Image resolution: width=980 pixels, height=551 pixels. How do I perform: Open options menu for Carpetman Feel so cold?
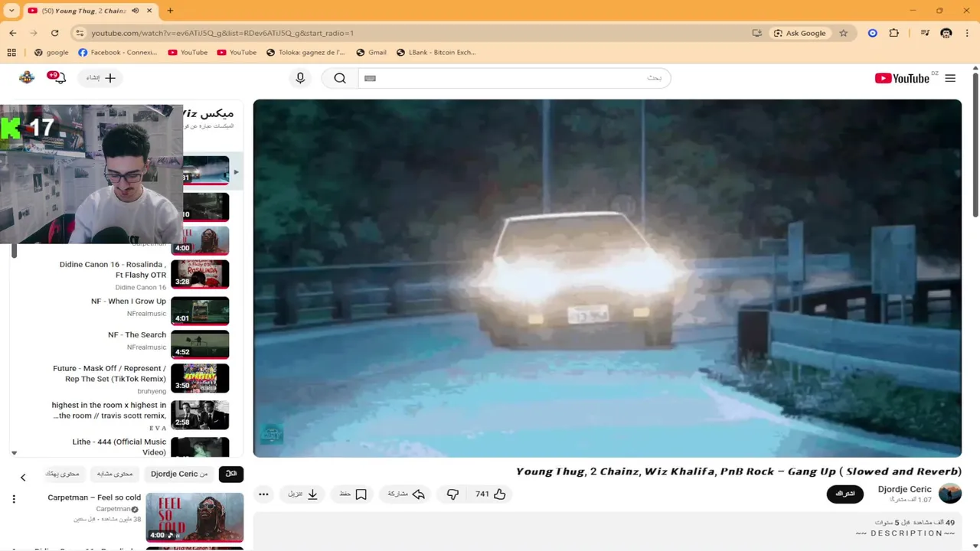[x=14, y=499]
